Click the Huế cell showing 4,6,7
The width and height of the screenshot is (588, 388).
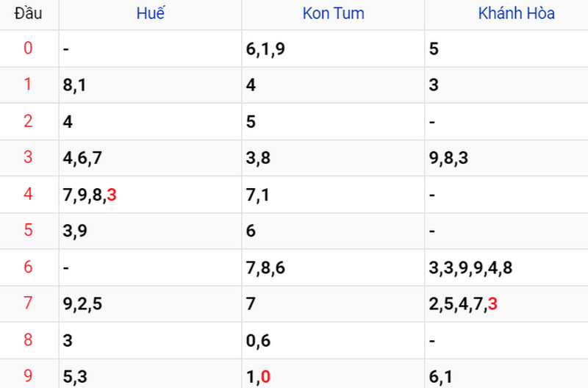tap(151, 158)
